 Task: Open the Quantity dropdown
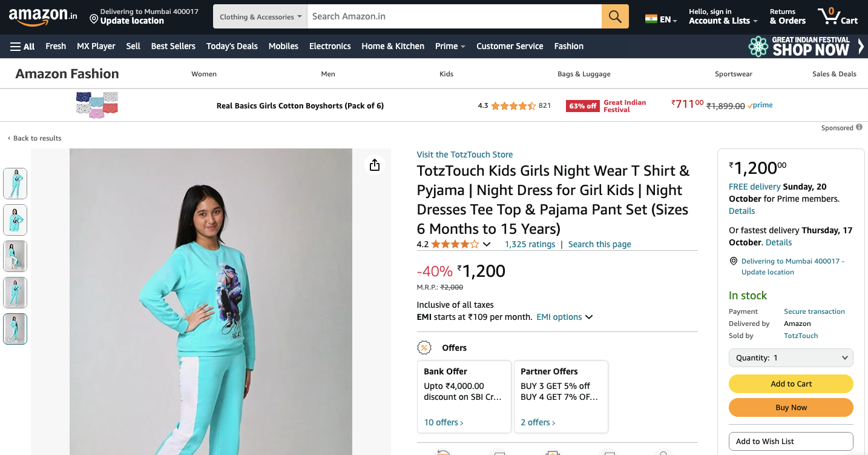click(791, 358)
